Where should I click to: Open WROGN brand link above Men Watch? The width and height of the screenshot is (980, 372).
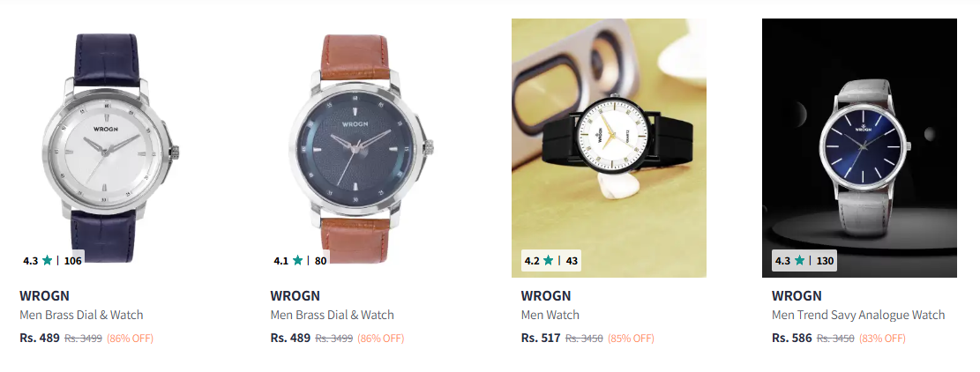[x=546, y=296]
